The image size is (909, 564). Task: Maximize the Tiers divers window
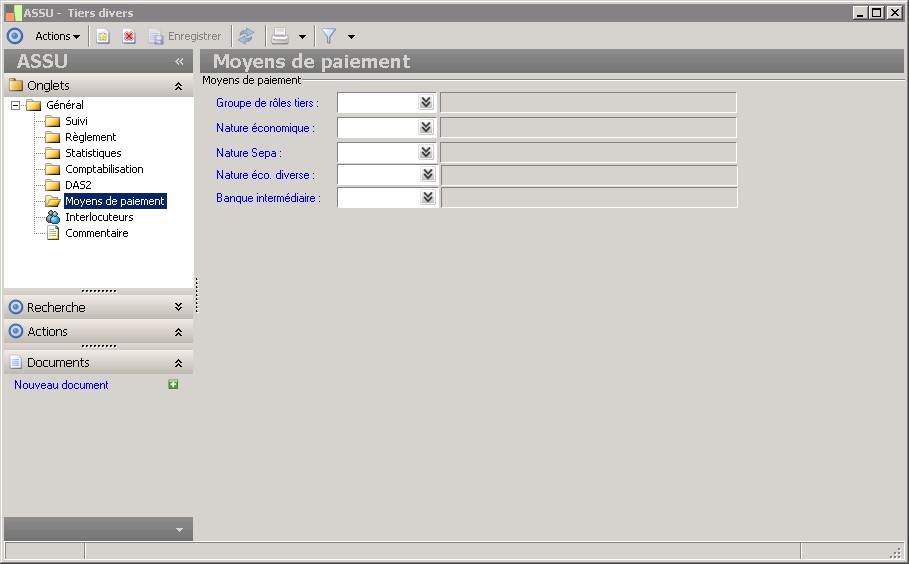point(877,12)
